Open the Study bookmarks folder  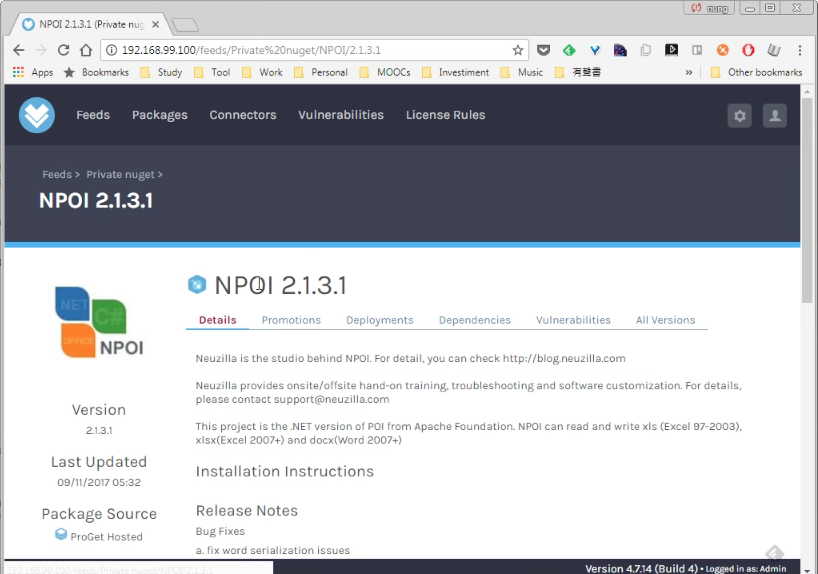(x=161, y=72)
